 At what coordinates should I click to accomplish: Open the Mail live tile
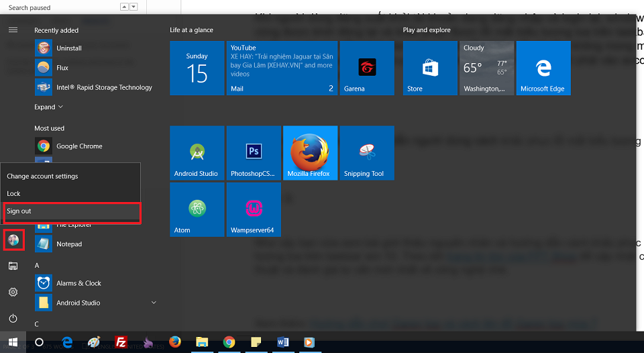282,68
